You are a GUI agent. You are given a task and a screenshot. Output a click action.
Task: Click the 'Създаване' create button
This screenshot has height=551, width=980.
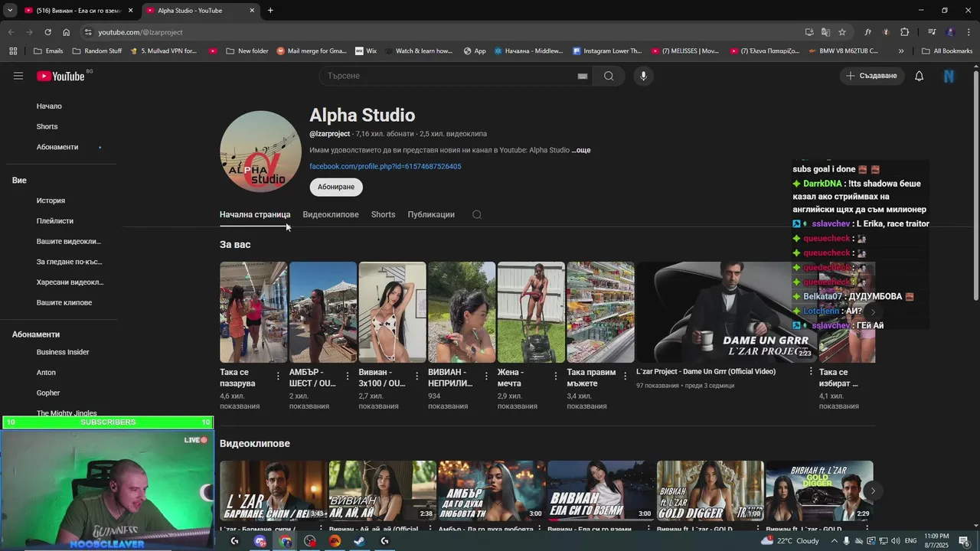tap(871, 76)
